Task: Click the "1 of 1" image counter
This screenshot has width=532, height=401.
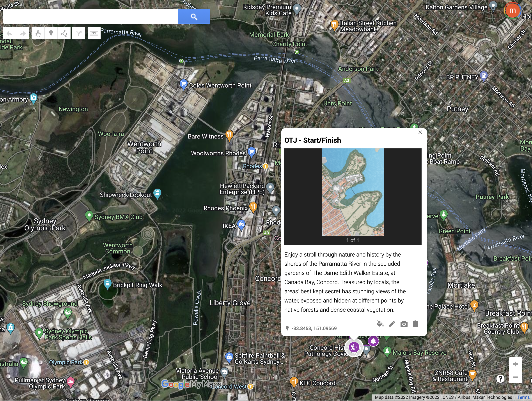Action: point(353,240)
